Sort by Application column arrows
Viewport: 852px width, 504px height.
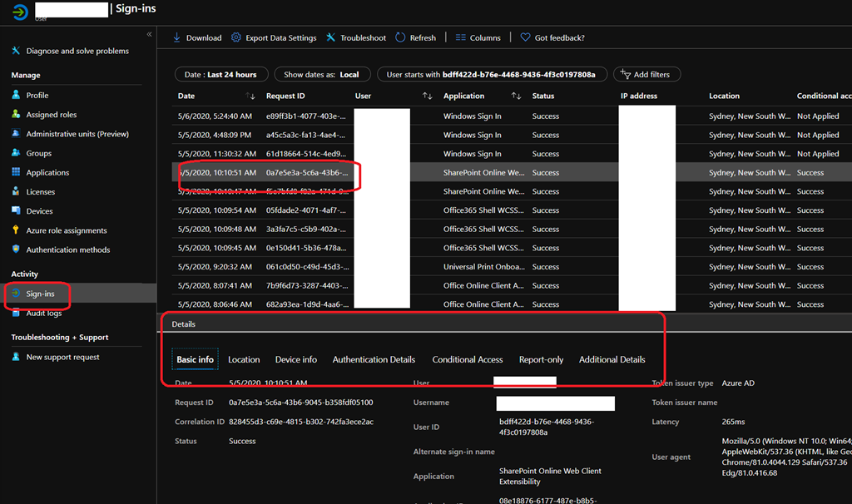point(516,96)
